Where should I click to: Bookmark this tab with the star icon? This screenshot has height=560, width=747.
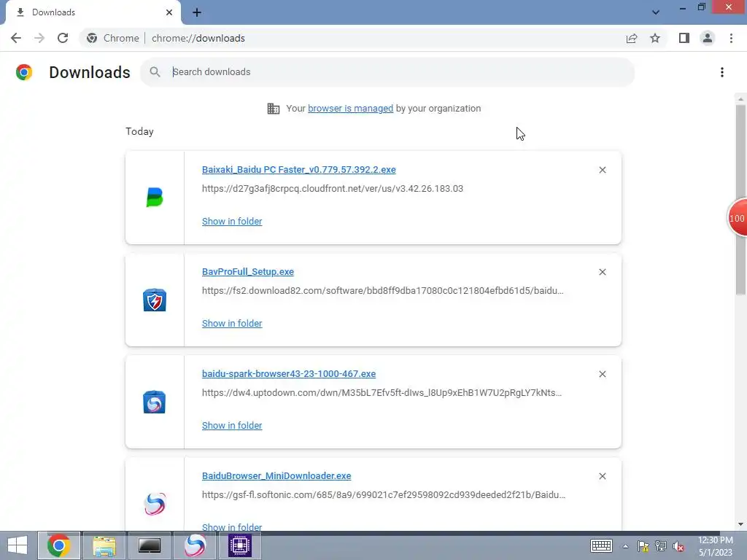[655, 38]
